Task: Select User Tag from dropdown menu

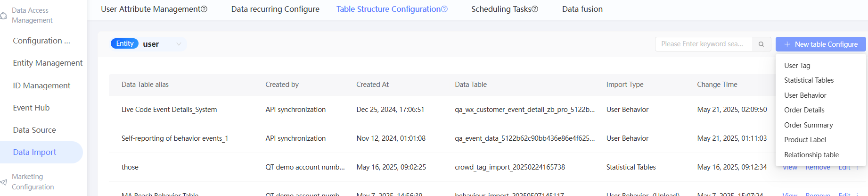Action: pyautogui.click(x=797, y=66)
